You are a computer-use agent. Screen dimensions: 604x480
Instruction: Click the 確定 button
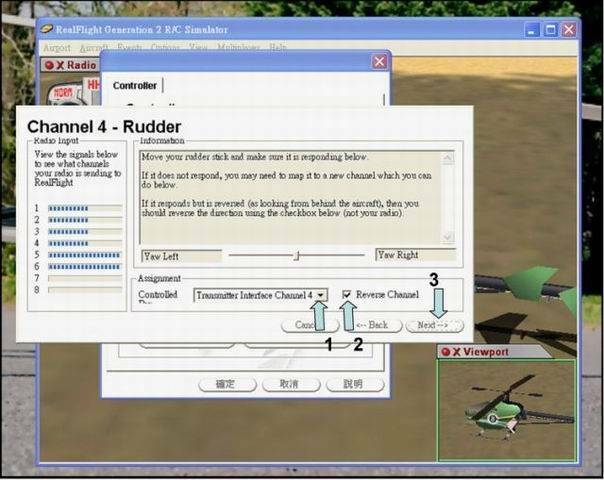227,384
